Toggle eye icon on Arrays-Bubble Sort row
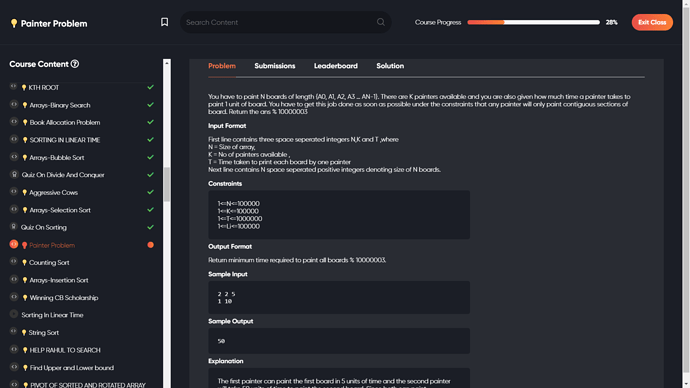Viewport: 690px width, 388px height. pyautogui.click(x=14, y=157)
